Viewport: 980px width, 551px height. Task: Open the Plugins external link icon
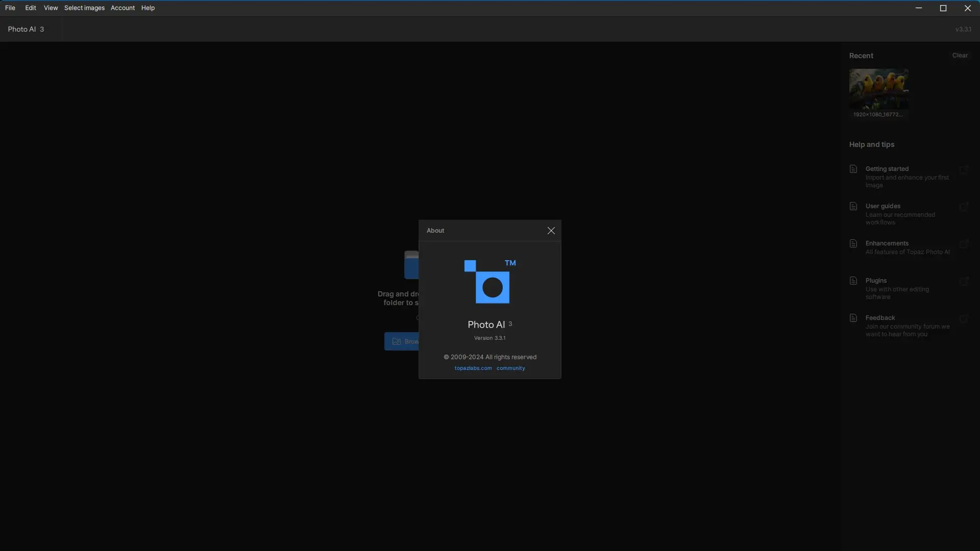click(x=964, y=281)
